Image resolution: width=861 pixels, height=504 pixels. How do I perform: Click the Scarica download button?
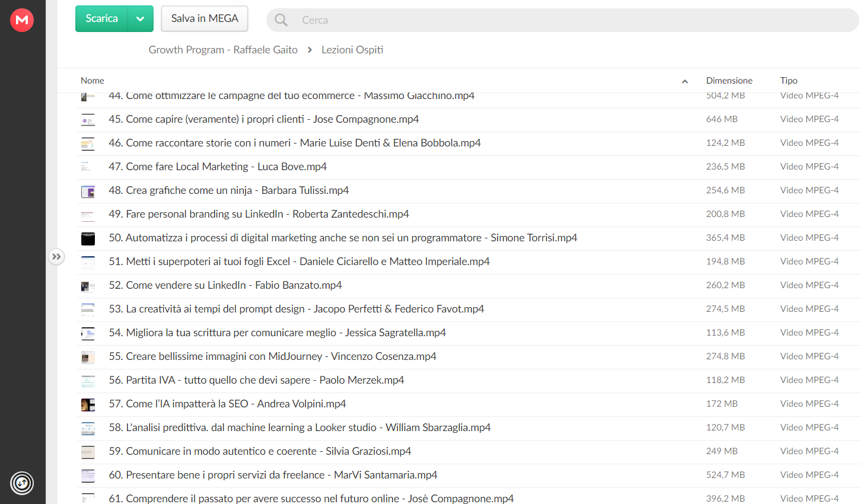pyautogui.click(x=101, y=18)
